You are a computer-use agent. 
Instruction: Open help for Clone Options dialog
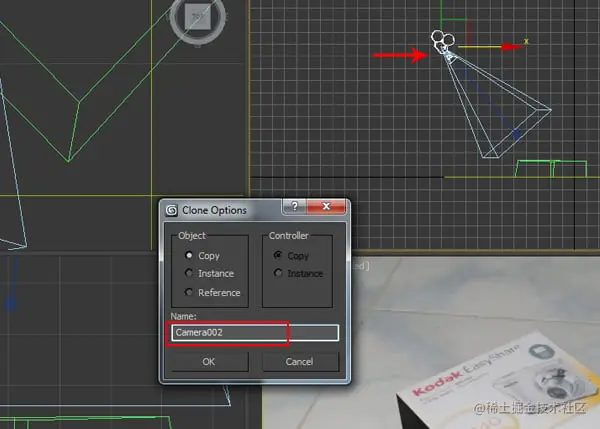294,206
